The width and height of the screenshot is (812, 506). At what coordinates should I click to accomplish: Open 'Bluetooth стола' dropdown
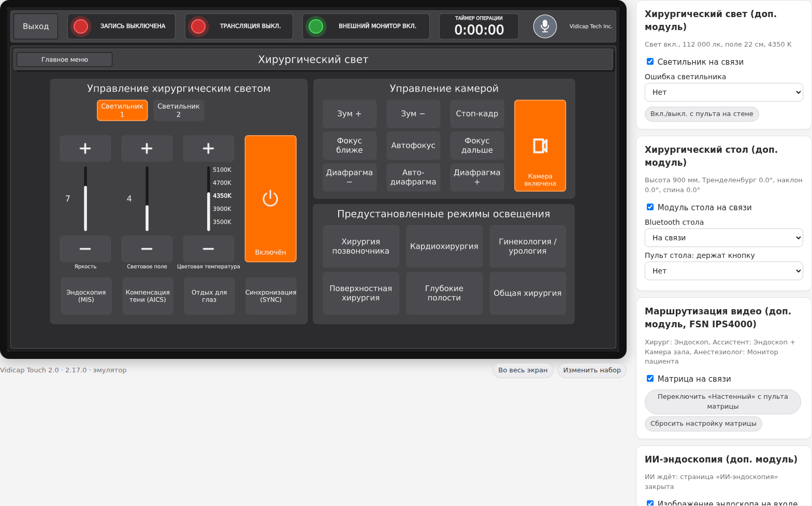click(724, 238)
